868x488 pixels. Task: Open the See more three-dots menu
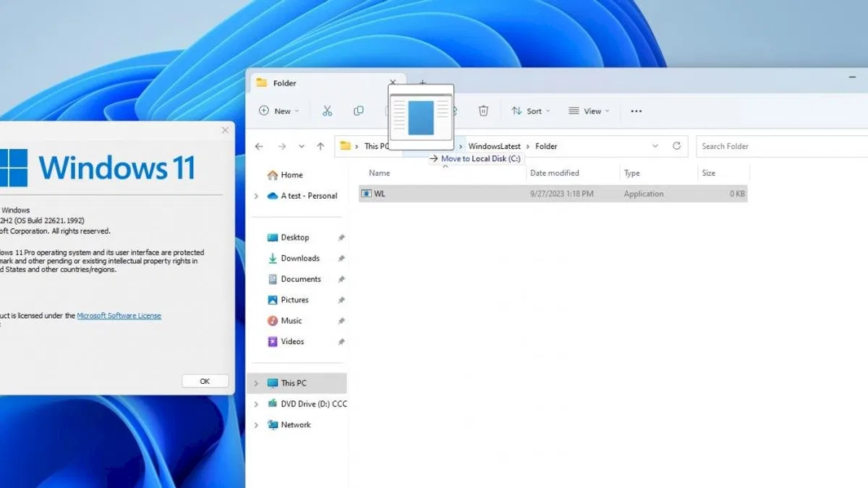[637, 111]
